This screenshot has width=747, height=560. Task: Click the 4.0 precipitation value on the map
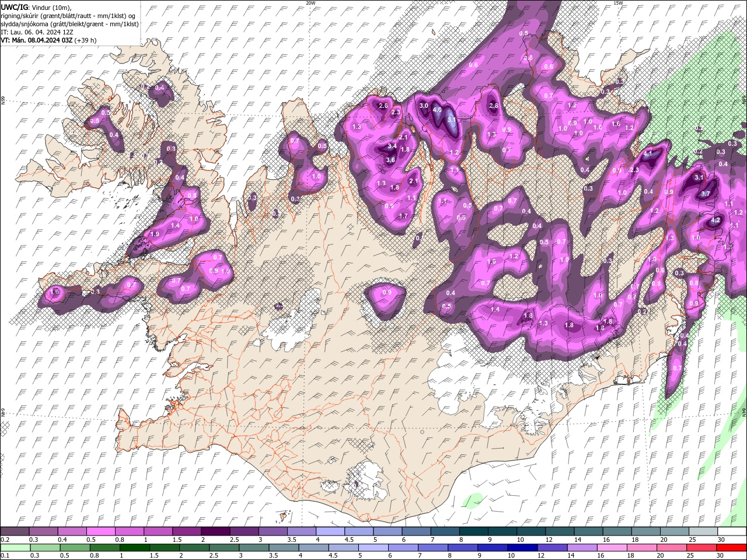pos(437,109)
